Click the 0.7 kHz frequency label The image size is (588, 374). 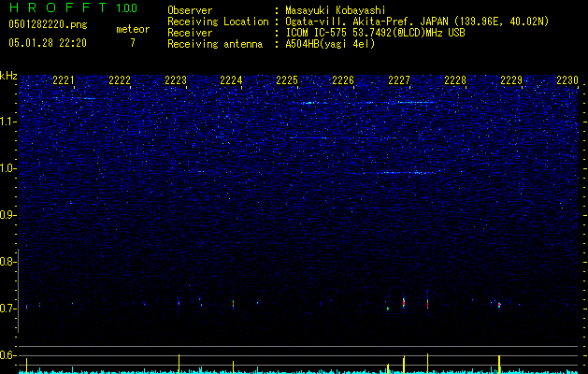coord(7,309)
